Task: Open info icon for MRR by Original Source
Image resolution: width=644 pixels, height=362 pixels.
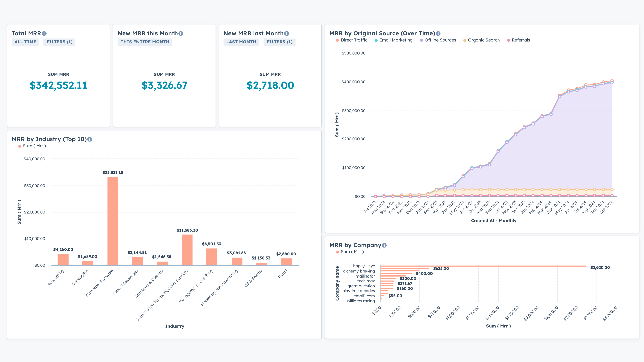Action: click(438, 34)
